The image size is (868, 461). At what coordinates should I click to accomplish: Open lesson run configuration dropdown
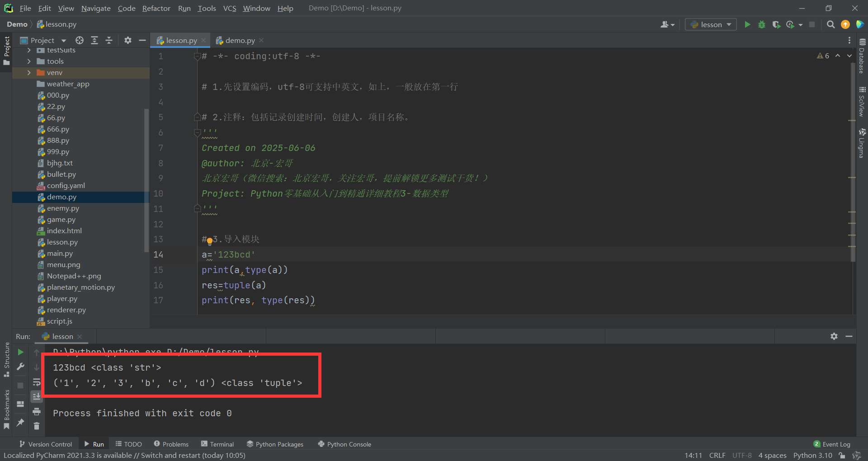coord(711,24)
